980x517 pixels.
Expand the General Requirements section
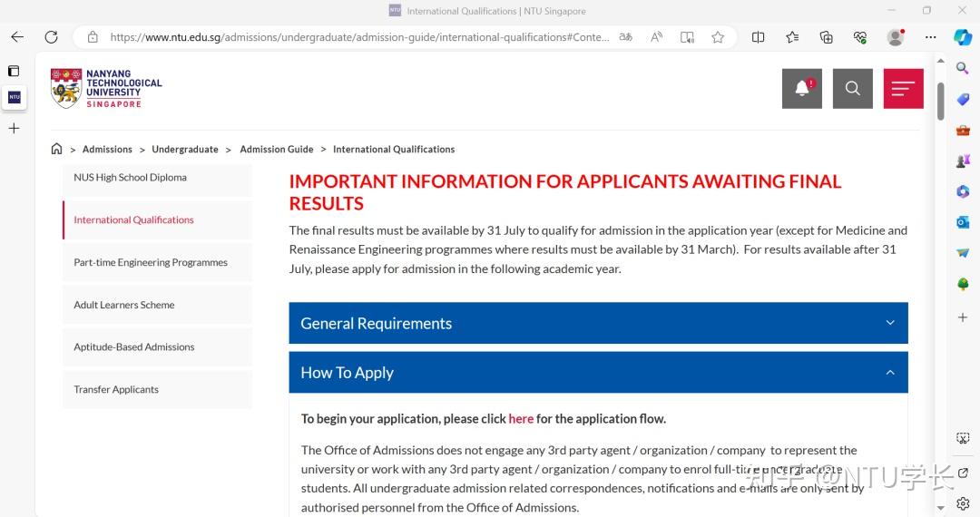598,323
